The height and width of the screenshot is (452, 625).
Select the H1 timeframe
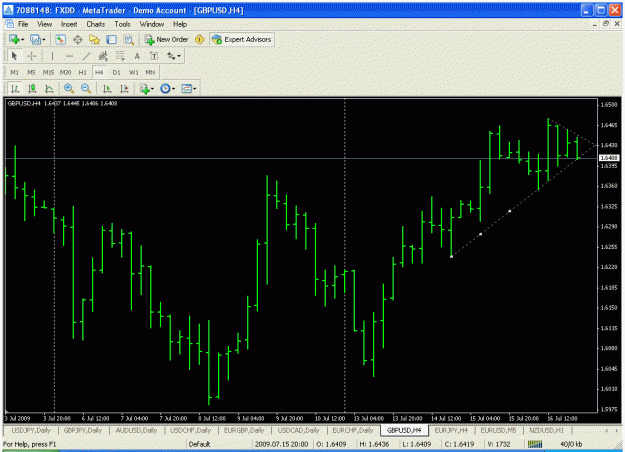point(83,72)
